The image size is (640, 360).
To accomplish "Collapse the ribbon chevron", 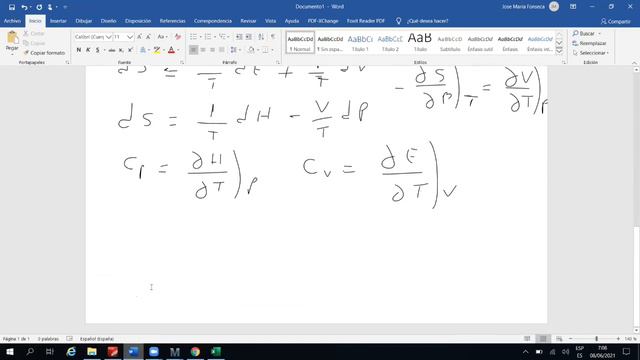I will pyautogui.click(x=634, y=62).
